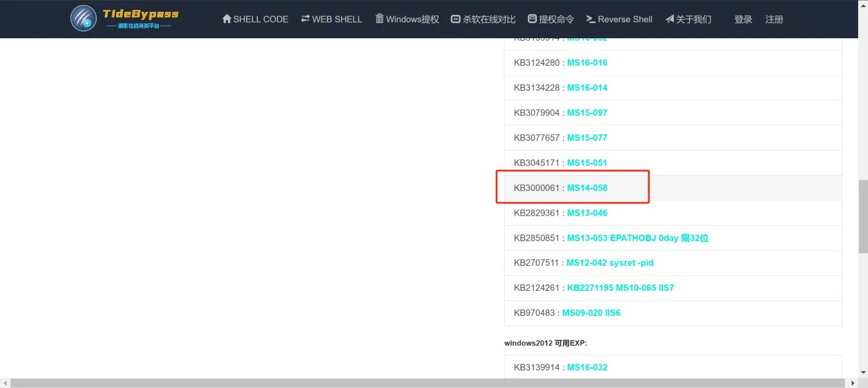Screen dimensions: 868x388
Task: Open the MS15-051 exploit link
Action: tap(587, 163)
